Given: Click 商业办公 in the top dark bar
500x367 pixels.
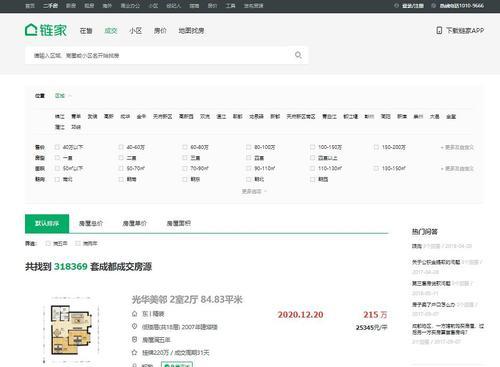Looking at the screenshot, I should (x=130, y=6).
